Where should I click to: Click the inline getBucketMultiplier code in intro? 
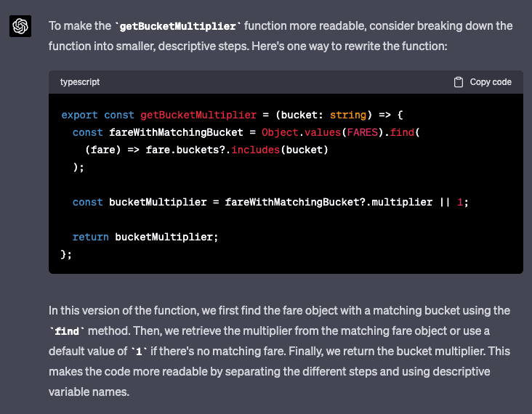(177, 26)
